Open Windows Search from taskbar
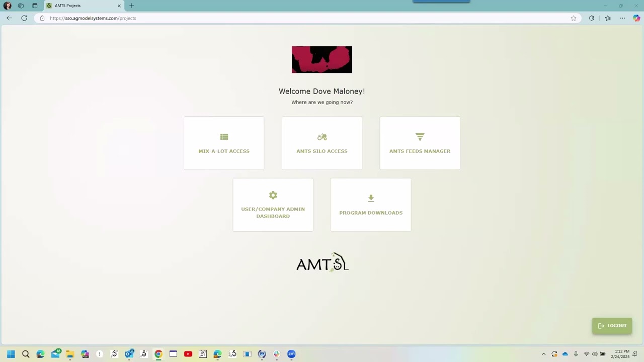 tap(26, 354)
